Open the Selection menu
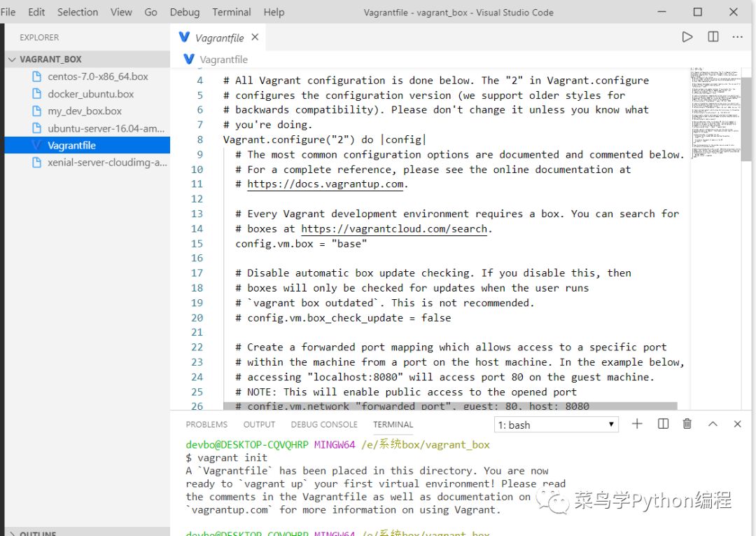The image size is (756, 536). pyautogui.click(x=78, y=12)
